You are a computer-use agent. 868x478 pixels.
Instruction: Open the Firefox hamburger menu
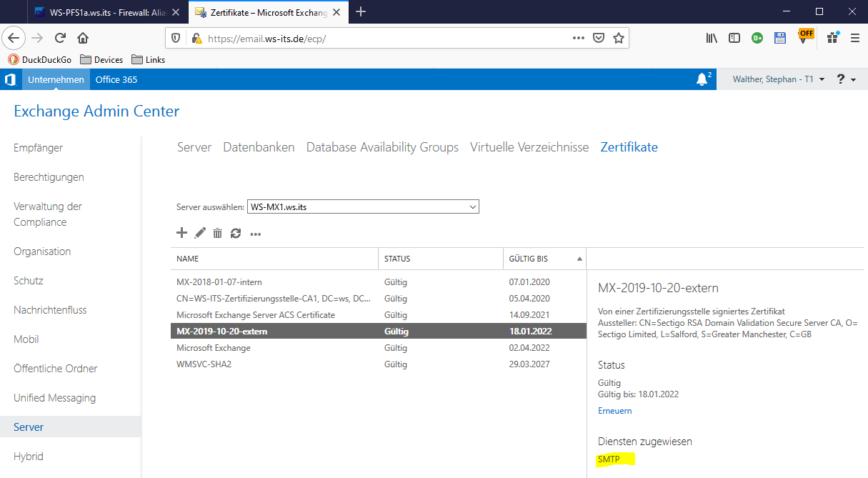coord(854,38)
